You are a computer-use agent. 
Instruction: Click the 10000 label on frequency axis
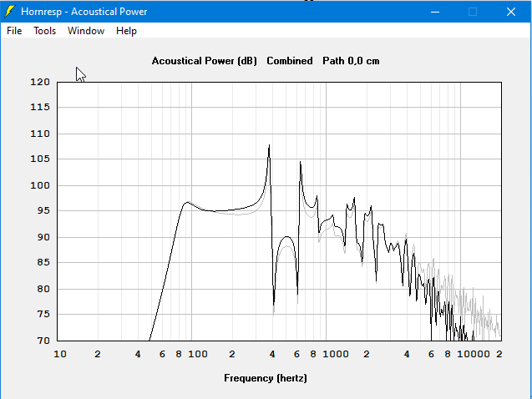[x=474, y=354]
